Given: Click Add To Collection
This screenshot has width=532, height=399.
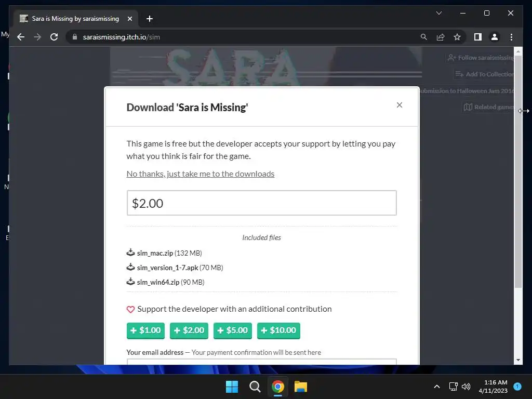Looking at the screenshot, I should [x=485, y=74].
